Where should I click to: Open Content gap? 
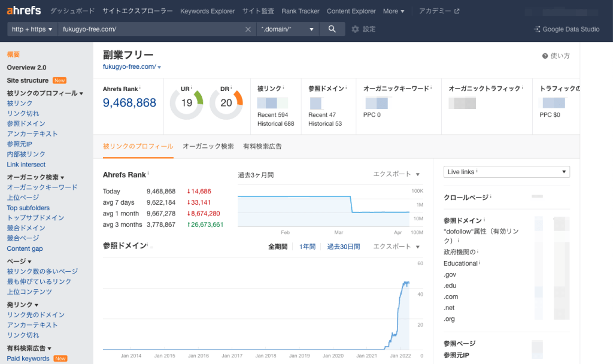[25, 248]
